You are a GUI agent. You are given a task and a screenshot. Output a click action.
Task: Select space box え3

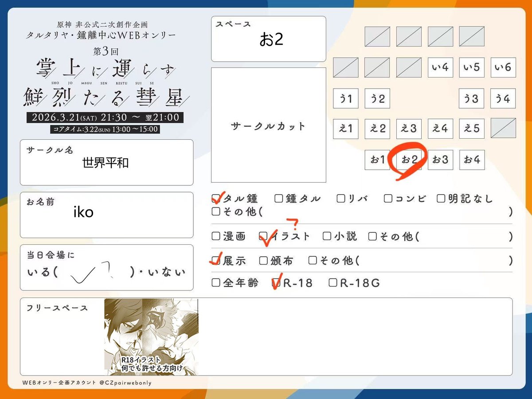(x=409, y=129)
